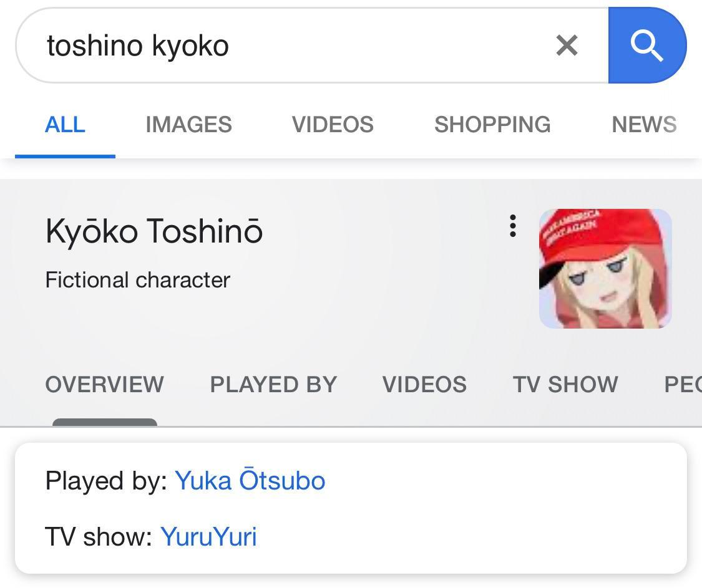Open the VIDEOS section of the character panel
The image size is (702, 588).
(425, 385)
